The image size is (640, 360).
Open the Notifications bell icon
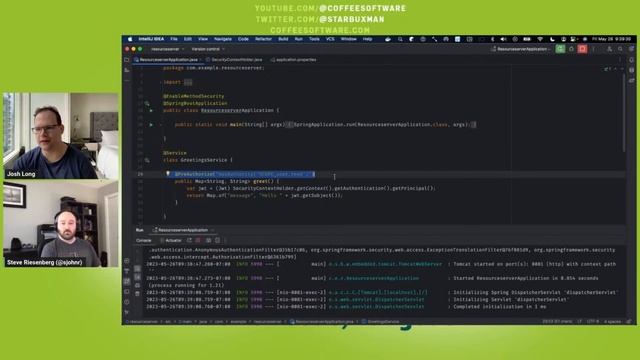point(631,60)
